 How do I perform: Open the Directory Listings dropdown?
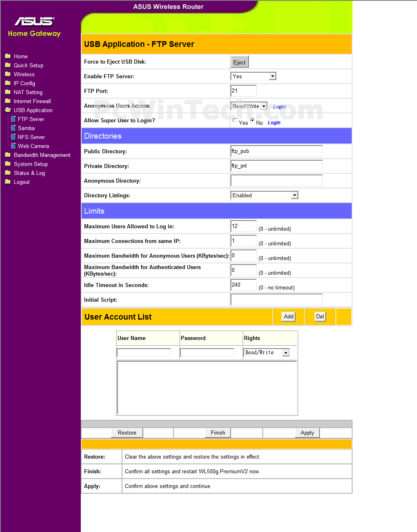coord(264,195)
